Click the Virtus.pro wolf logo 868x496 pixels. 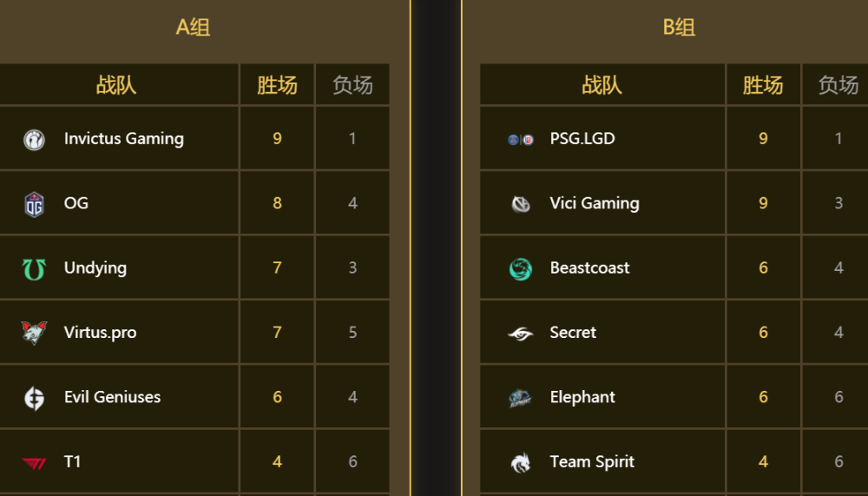tap(35, 333)
